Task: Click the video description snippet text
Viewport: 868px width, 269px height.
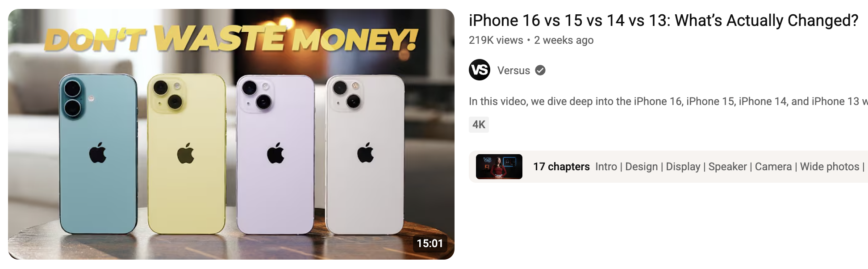Action: (668, 101)
